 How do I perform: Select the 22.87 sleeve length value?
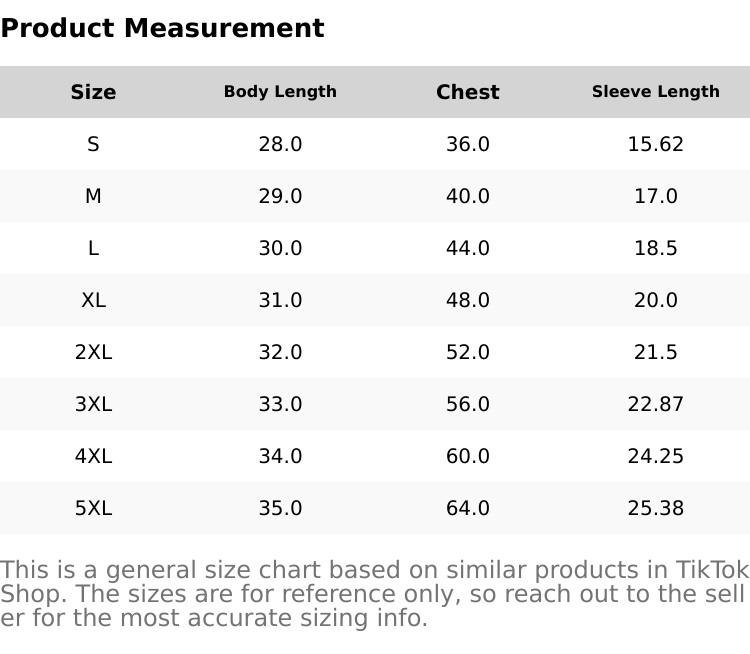[655, 404]
